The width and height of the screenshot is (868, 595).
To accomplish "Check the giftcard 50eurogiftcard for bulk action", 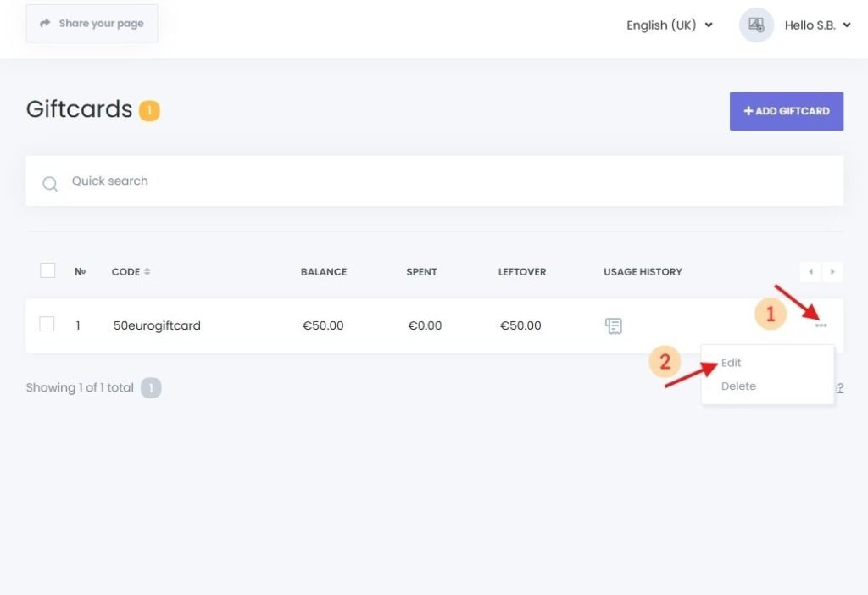I will (47, 325).
